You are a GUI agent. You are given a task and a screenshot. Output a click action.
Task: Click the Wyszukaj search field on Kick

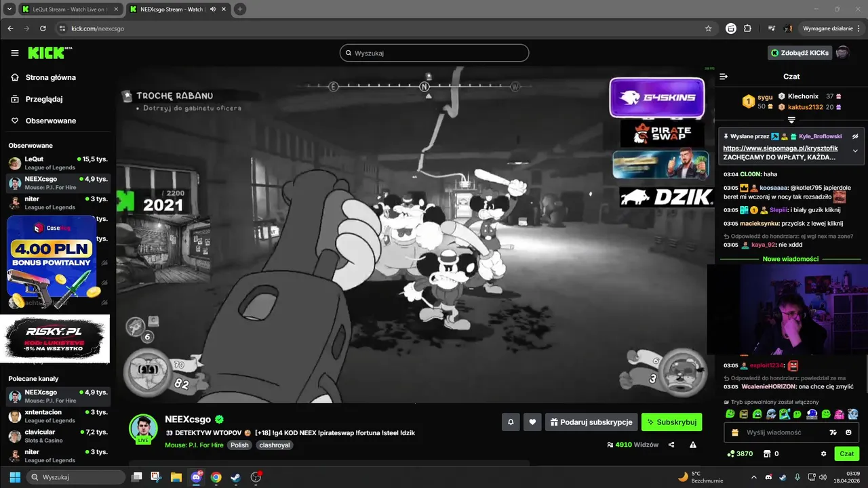434,53
